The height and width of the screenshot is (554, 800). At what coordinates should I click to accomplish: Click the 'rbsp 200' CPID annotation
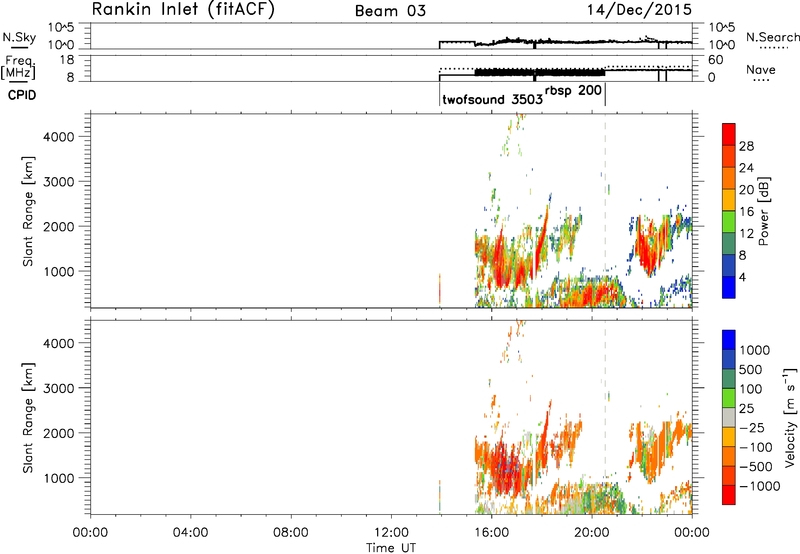point(573,91)
